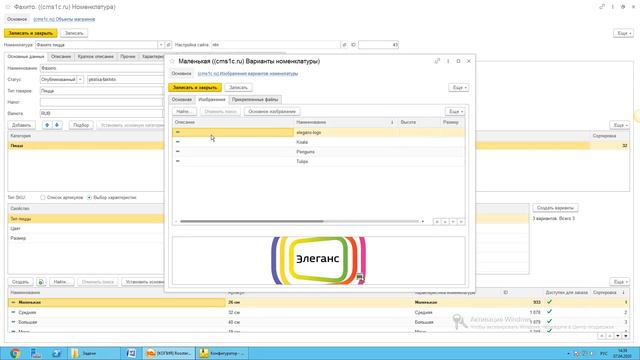The width and height of the screenshot is (640, 360).
Task: Copy link icon in main window title bar
Action: click(602, 7)
